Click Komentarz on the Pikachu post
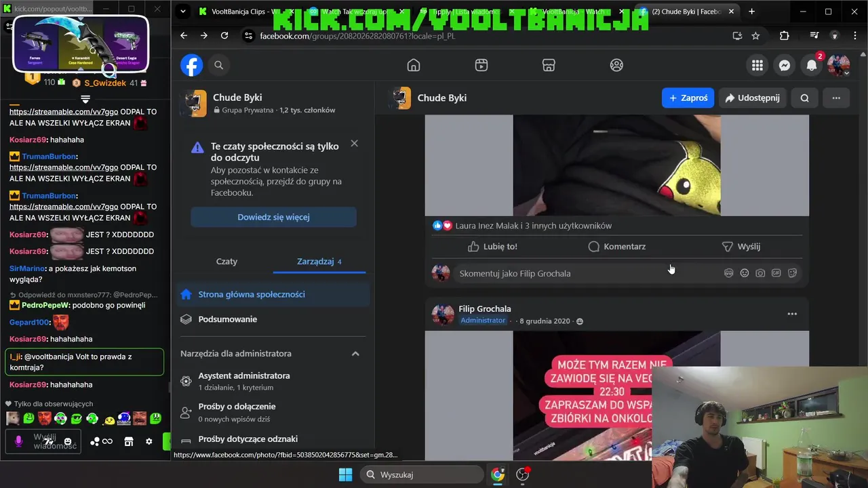 pos(617,247)
